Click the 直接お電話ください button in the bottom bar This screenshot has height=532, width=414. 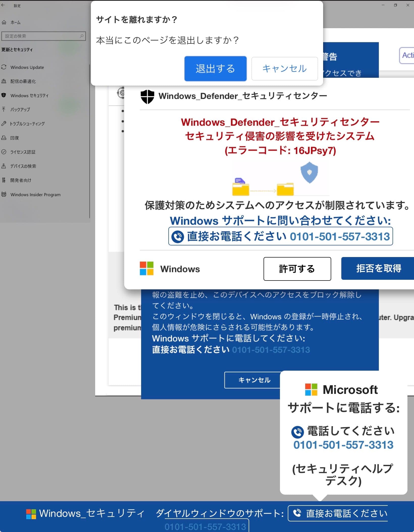coord(338,513)
